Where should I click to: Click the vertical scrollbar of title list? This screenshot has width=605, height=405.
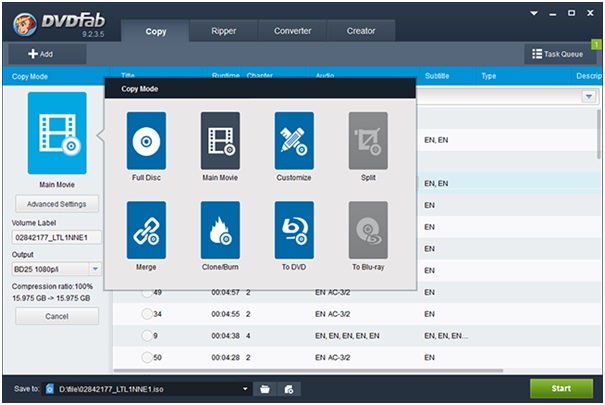point(598,134)
